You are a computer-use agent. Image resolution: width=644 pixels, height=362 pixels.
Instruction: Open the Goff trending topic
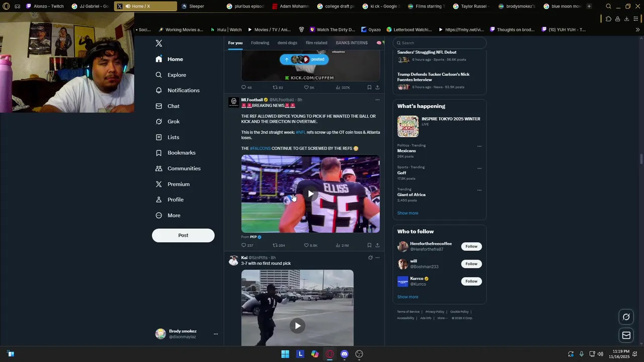coord(401,173)
